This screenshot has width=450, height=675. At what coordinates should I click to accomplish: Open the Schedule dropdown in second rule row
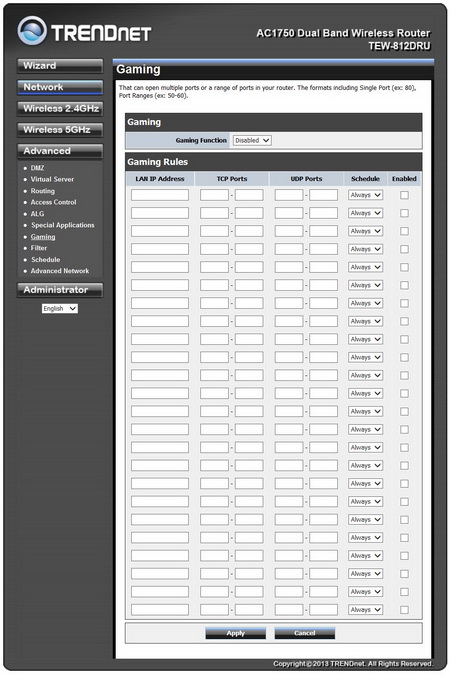[365, 213]
